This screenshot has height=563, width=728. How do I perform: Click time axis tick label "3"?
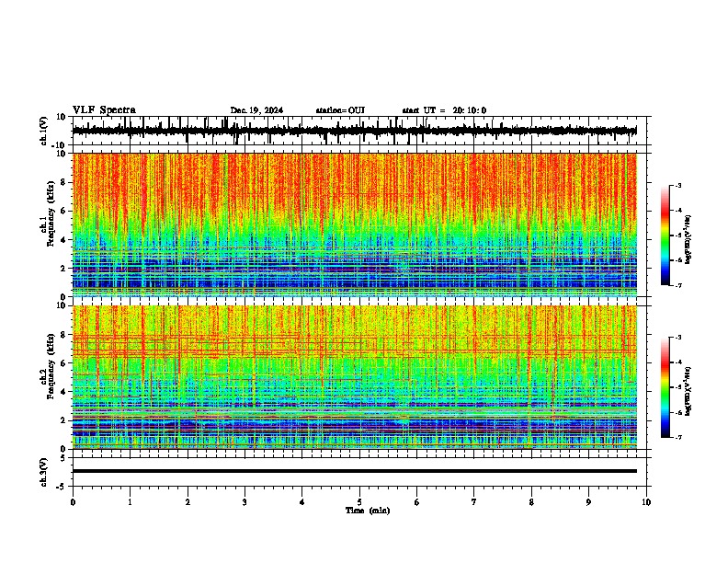[x=245, y=502]
